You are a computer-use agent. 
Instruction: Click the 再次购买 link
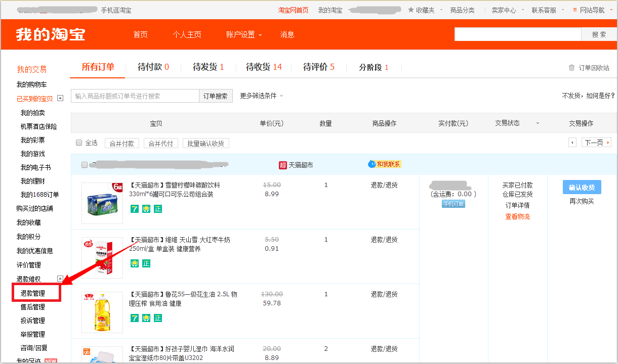point(582,201)
